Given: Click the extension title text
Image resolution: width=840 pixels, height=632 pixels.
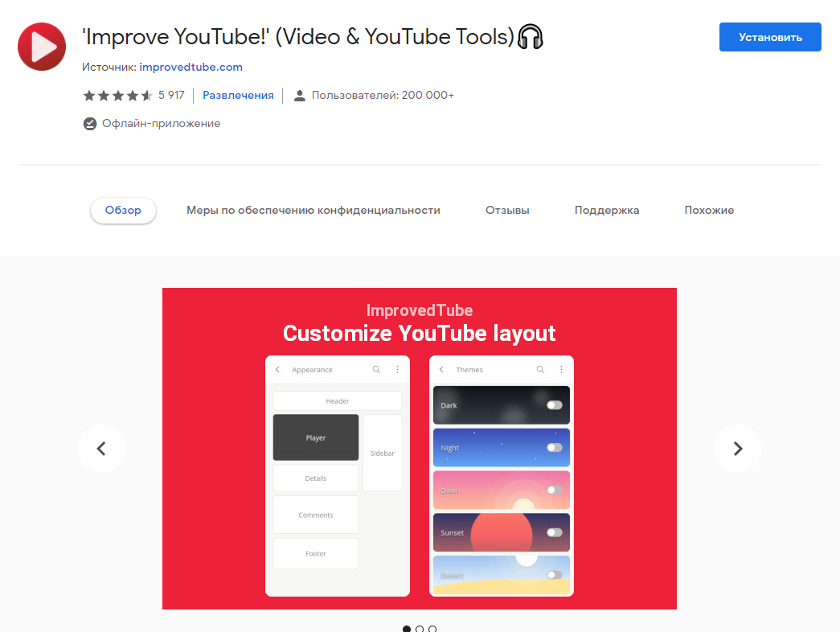Looking at the screenshot, I should tap(298, 37).
